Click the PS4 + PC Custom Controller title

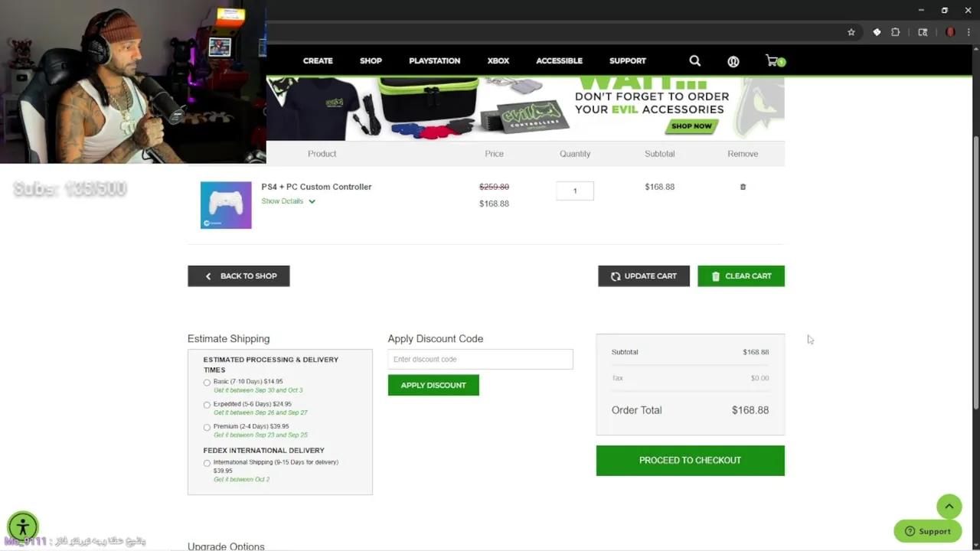[316, 187]
